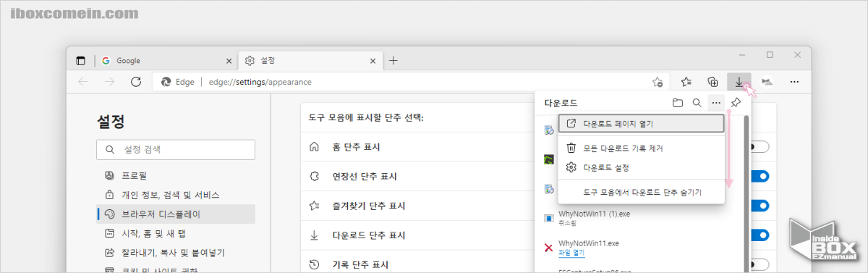Click 파일 열기 link under WhyNotWin11.exe

click(x=571, y=253)
